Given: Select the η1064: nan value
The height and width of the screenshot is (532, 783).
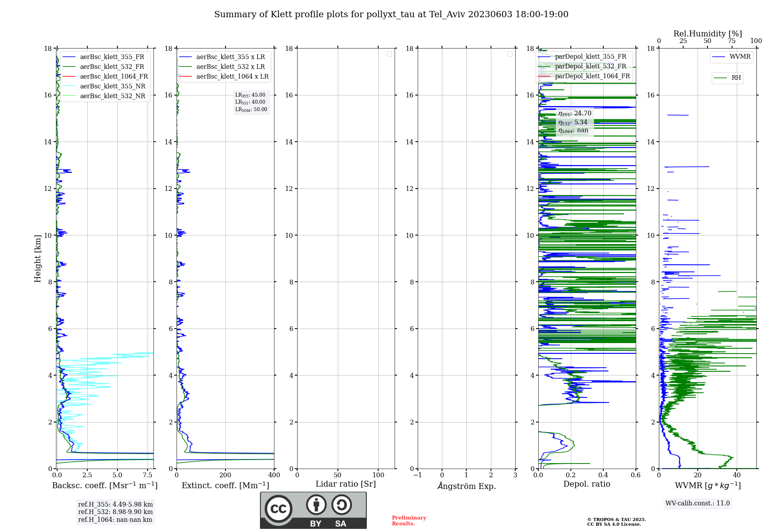Looking at the screenshot, I should (x=573, y=131).
